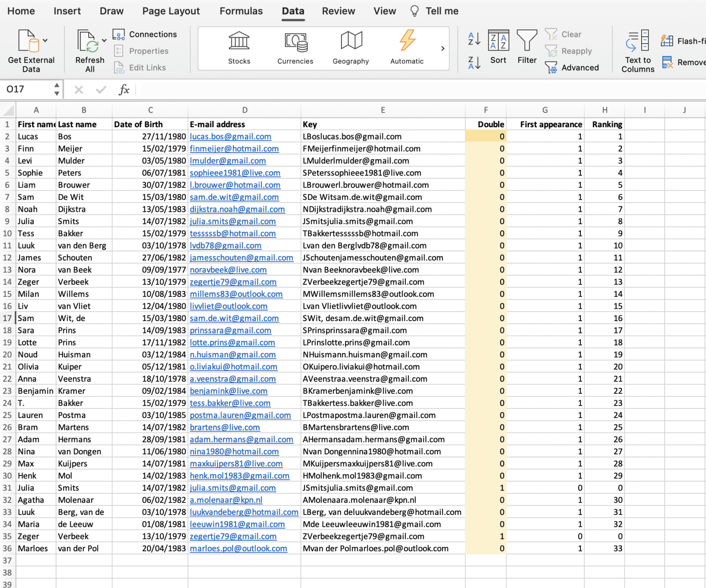
Task: Click the Connections button
Action: pos(145,34)
